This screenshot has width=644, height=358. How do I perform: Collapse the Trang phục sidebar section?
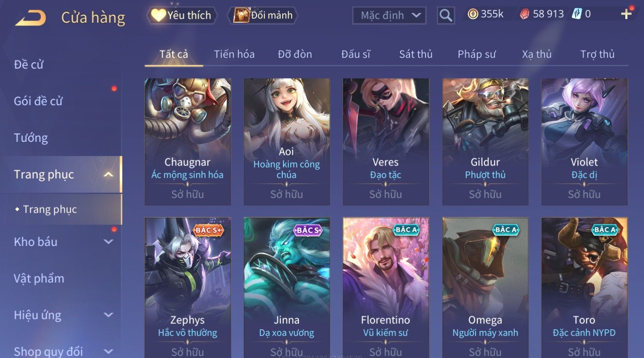(x=108, y=174)
